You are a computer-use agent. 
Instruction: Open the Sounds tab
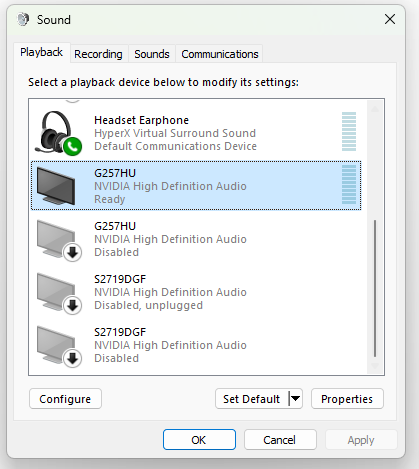tap(152, 54)
